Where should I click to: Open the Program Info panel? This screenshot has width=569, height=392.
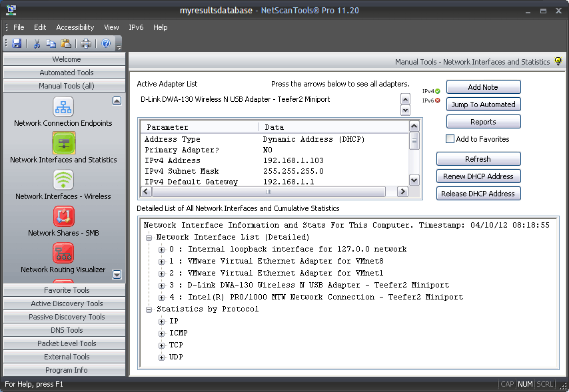pos(64,370)
